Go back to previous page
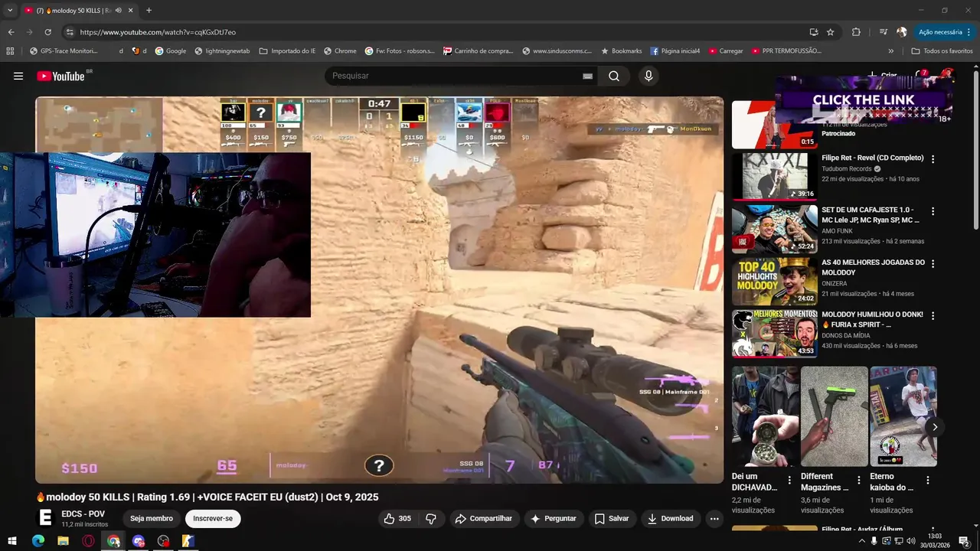Viewport: 980px width, 551px height. pos(11,32)
